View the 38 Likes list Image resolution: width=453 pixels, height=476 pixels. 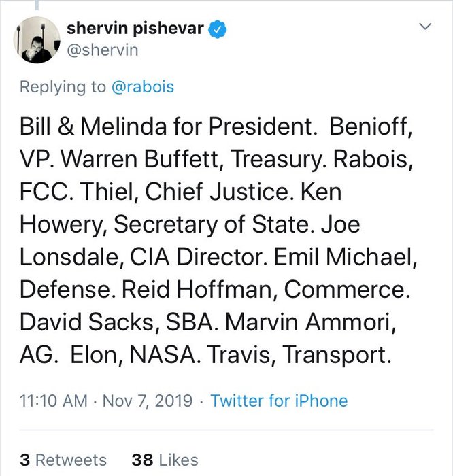pyautogui.click(x=165, y=460)
